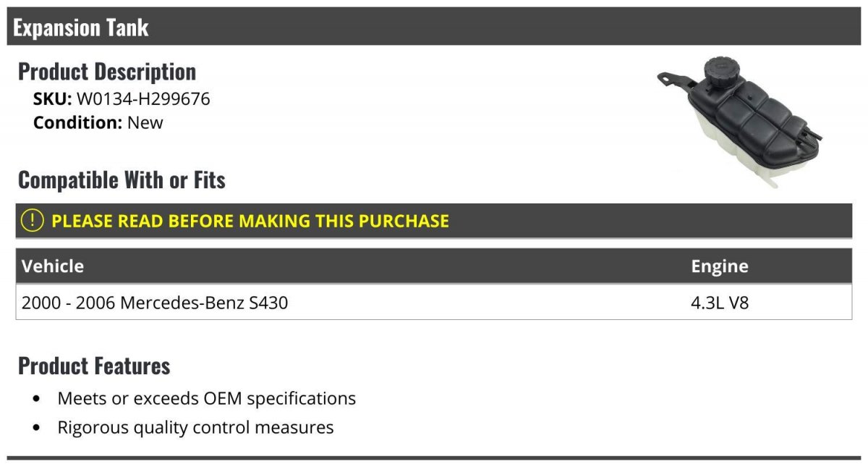Click the bullet before the quality control line
The width and height of the screenshot is (868, 467).
pyautogui.click(x=37, y=428)
